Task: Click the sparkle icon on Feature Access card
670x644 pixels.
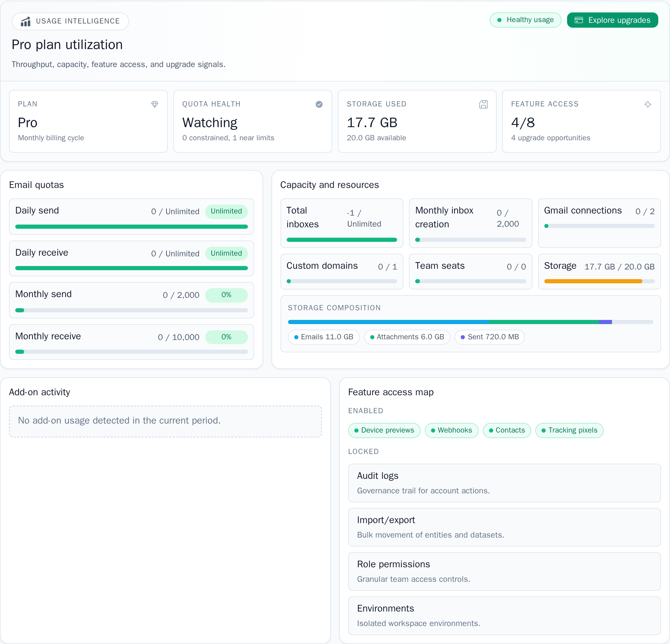Action: pos(648,104)
